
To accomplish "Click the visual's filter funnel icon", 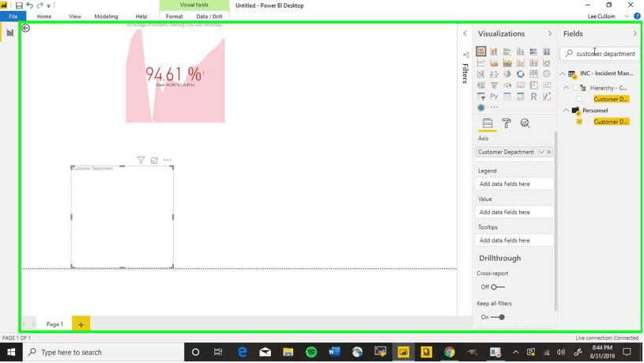I will (x=141, y=161).
